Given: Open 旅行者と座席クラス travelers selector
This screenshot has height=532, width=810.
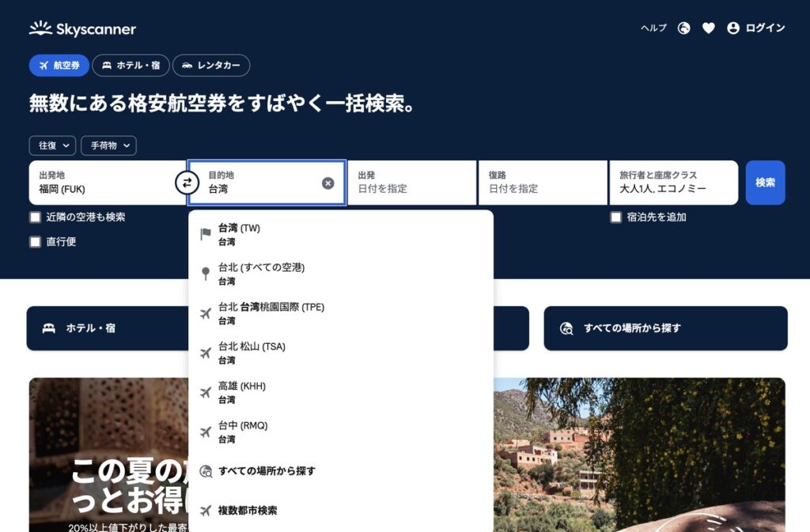Looking at the screenshot, I should (674, 183).
